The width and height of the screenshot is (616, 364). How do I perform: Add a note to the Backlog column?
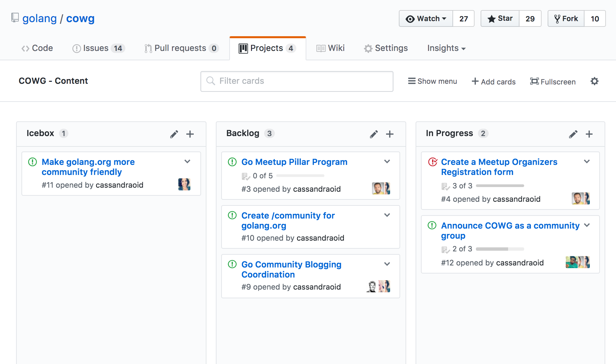point(389,134)
